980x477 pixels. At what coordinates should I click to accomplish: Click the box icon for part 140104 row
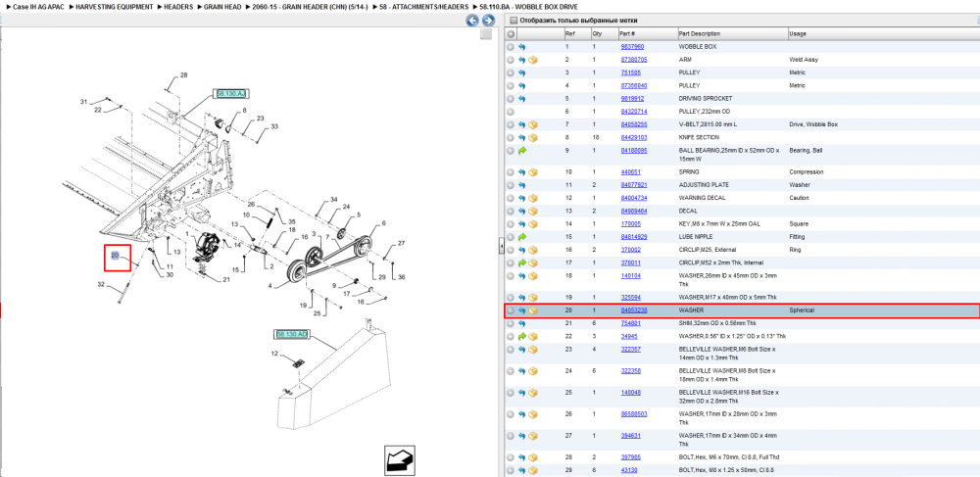point(533,276)
